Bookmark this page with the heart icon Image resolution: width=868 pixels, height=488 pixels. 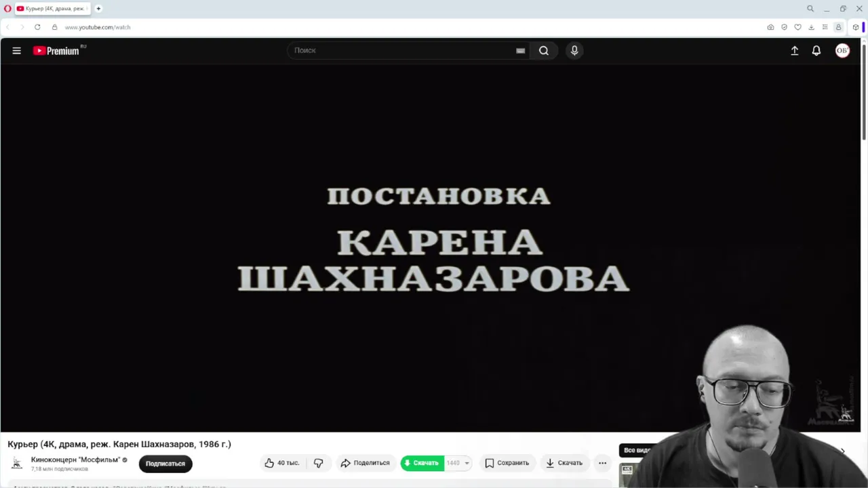click(x=797, y=27)
